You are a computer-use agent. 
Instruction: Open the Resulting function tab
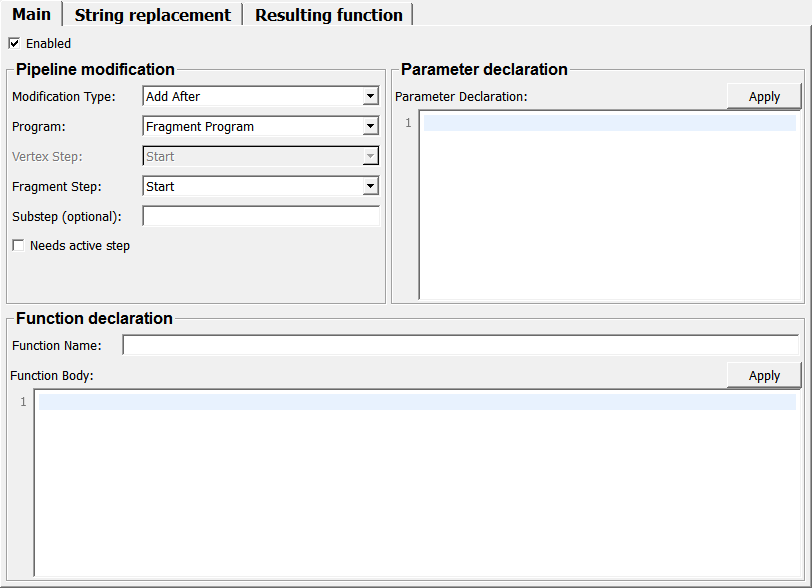coord(328,15)
